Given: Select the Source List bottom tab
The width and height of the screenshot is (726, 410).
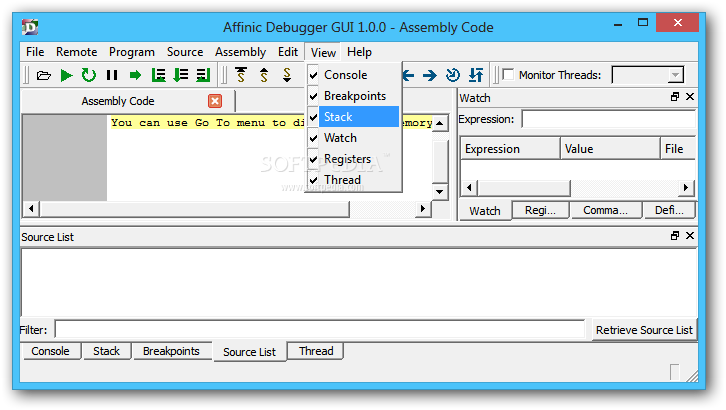Looking at the screenshot, I should click(250, 352).
